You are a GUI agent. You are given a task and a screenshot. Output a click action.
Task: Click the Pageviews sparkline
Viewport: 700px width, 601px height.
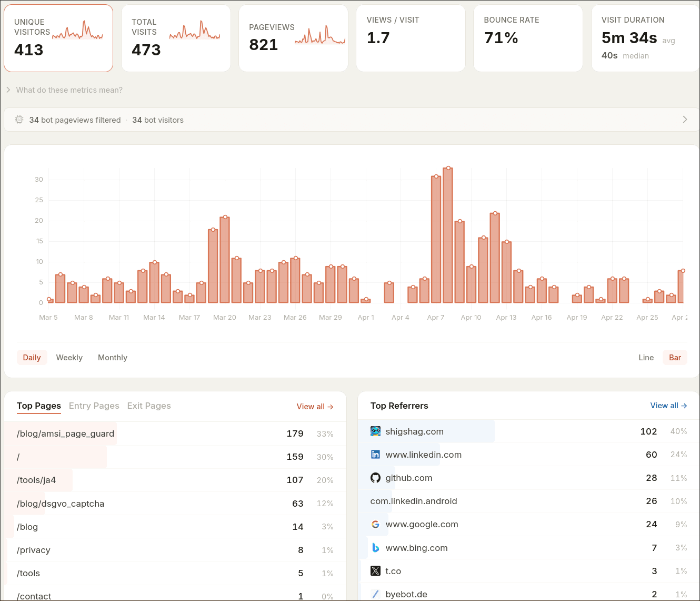pos(320,35)
